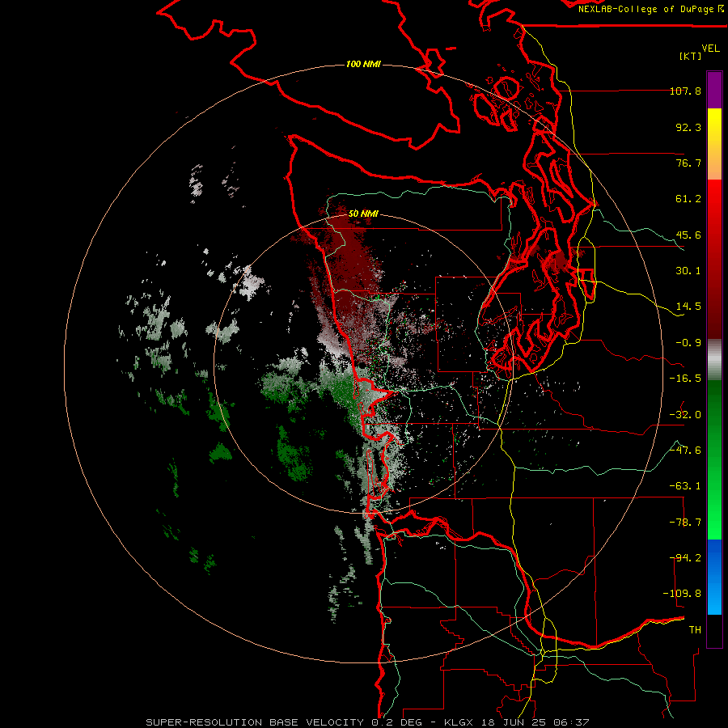Click the 76.7 legend value
Screen dimensions: 728x728
[x=688, y=163]
